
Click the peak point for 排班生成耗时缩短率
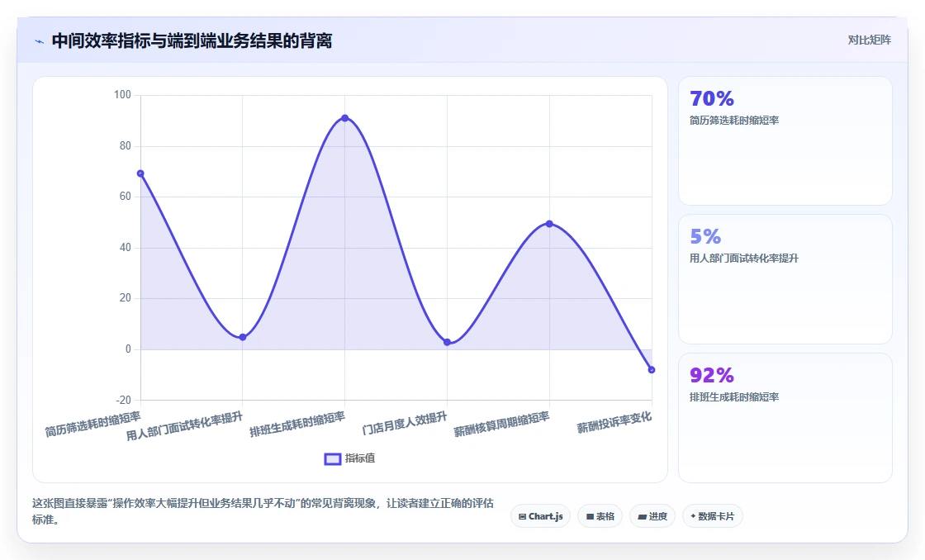[x=344, y=118]
